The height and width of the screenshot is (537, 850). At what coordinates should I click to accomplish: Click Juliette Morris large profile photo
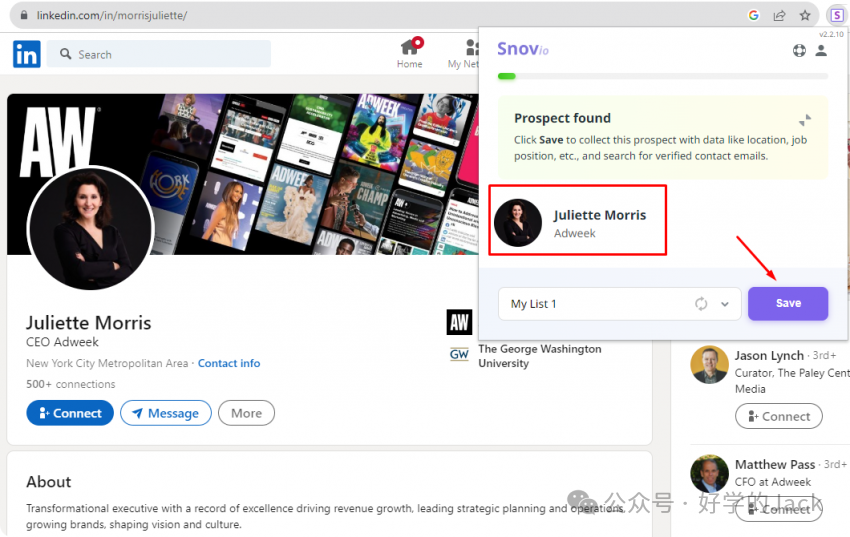(91, 228)
